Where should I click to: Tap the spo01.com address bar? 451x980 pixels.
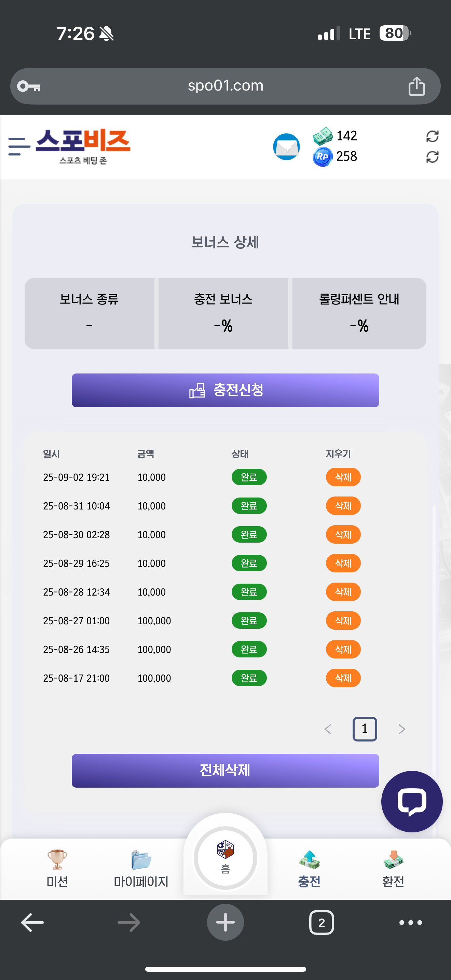click(x=225, y=86)
